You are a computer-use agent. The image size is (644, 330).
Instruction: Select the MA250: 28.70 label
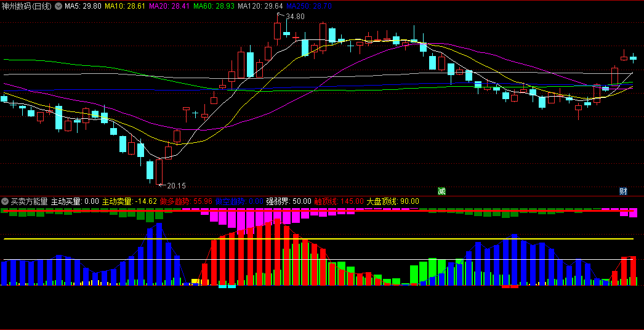309,6
